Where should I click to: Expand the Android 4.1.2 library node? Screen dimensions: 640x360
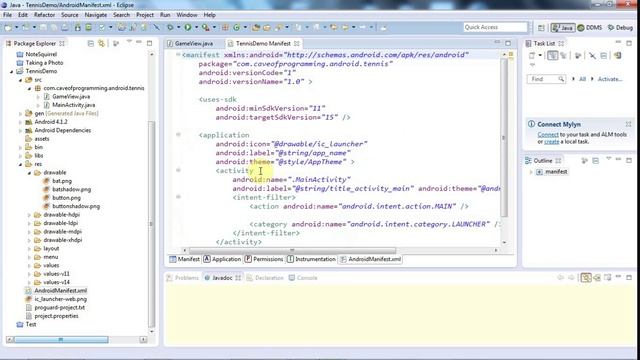[x=20, y=122]
